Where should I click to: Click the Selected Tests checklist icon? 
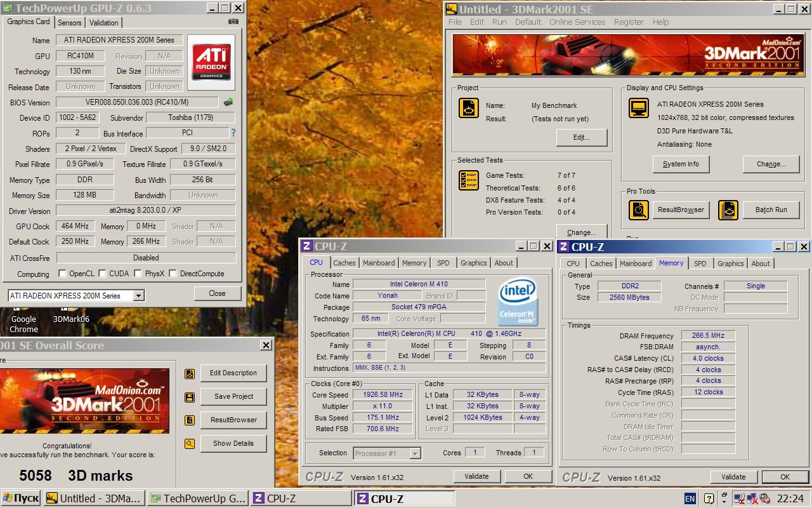(469, 180)
